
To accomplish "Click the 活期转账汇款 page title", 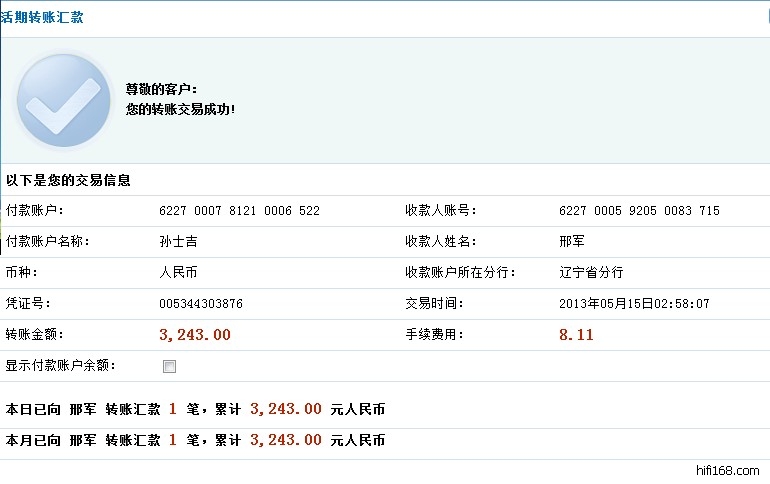I will click(x=43, y=18).
